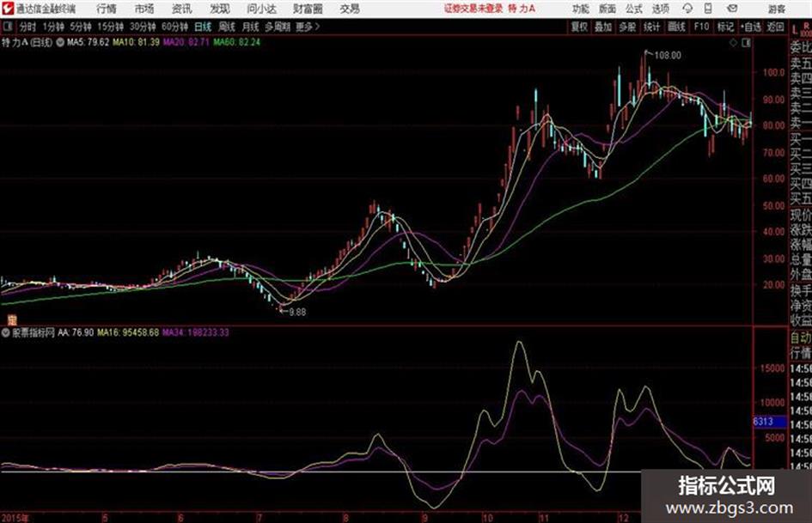
Task: Open the 财富圈 menu
Action: click(x=308, y=9)
